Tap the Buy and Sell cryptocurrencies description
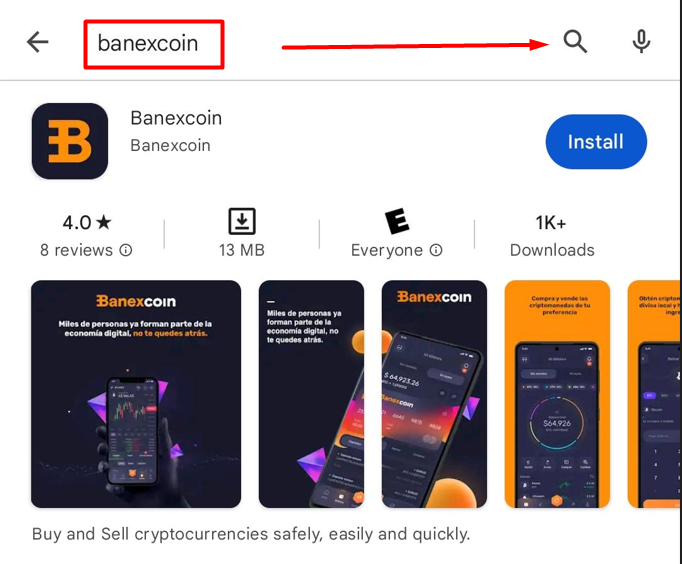The width and height of the screenshot is (682, 564). 251,534
